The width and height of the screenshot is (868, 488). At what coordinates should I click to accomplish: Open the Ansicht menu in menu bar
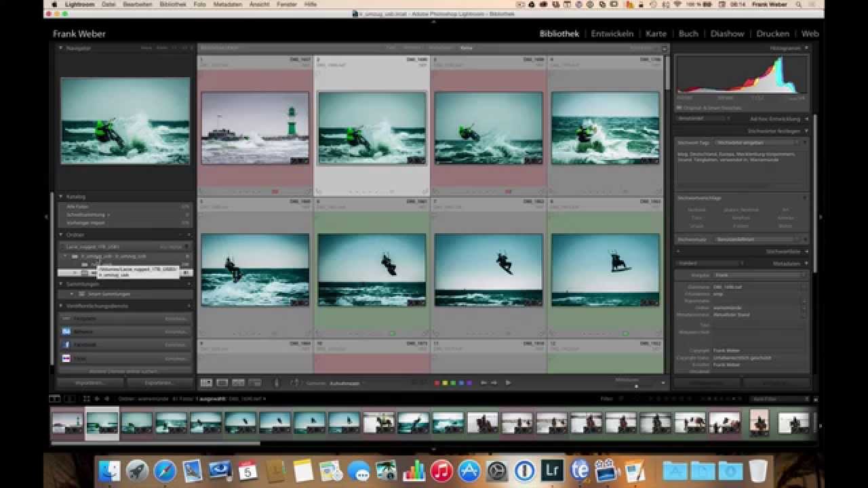pyautogui.click(x=259, y=4)
